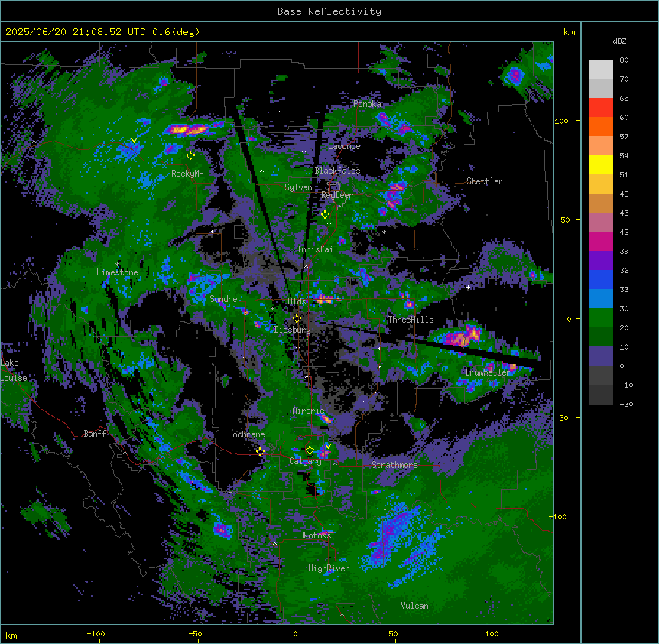Click the HighRiver city label

[329, 568]
